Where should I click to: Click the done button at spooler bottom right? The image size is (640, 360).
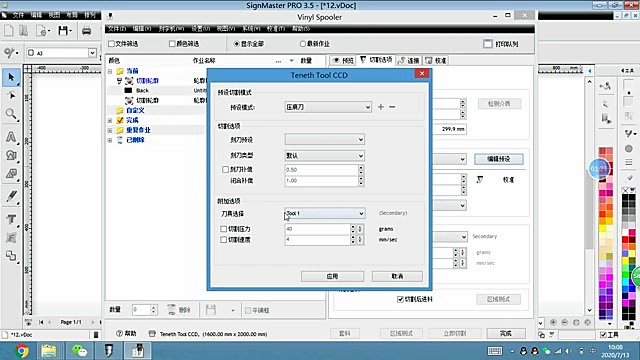pyautogui.click(x=506, y=333)
